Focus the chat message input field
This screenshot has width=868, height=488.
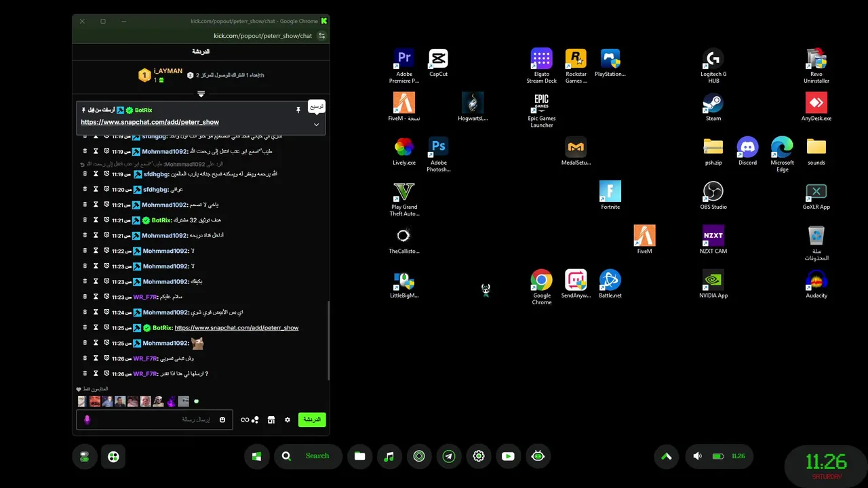(x=155, y=420)
